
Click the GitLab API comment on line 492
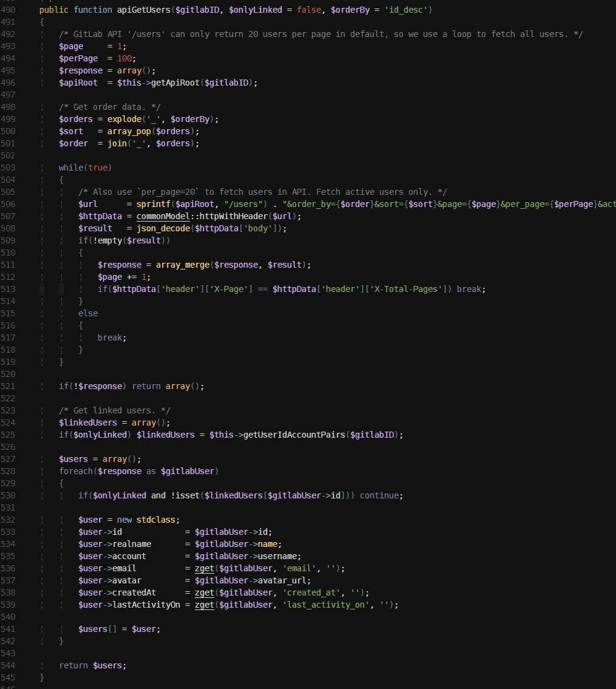[320, 34]
